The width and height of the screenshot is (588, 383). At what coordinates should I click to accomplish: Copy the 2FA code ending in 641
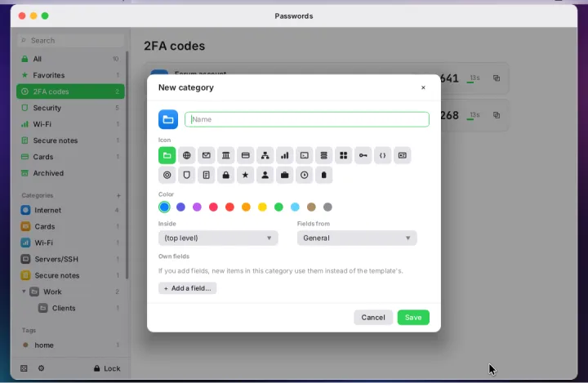click(497, 78)
